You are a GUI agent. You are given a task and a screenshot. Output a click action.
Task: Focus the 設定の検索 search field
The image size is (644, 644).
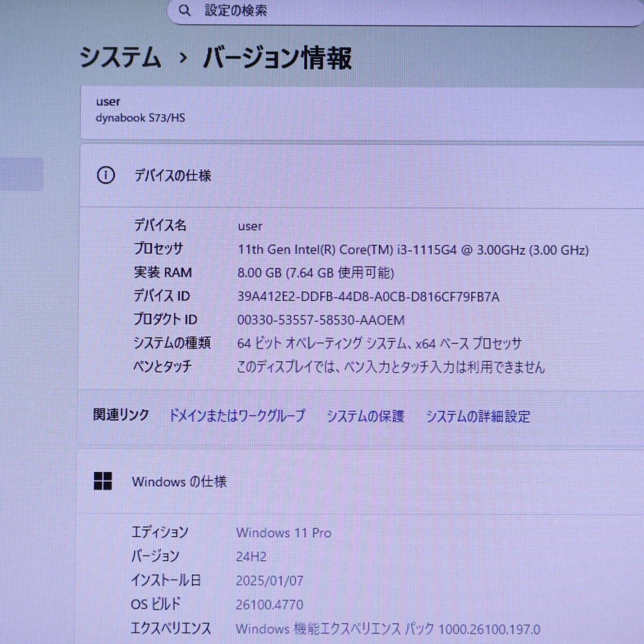pos(406,11)
